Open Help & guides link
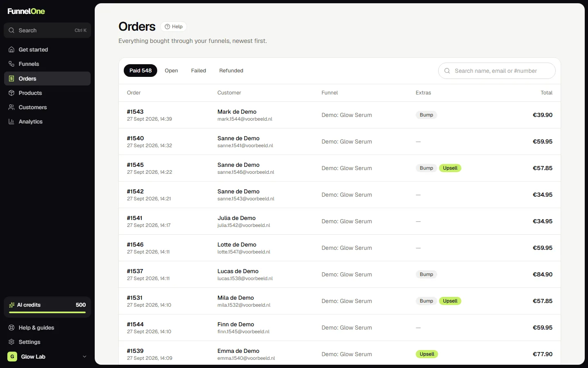The height and width of the screenshot is (368, 588). (47, 328)
